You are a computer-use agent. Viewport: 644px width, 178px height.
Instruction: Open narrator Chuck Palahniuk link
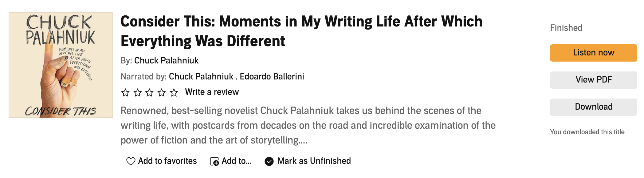[201, 76]
